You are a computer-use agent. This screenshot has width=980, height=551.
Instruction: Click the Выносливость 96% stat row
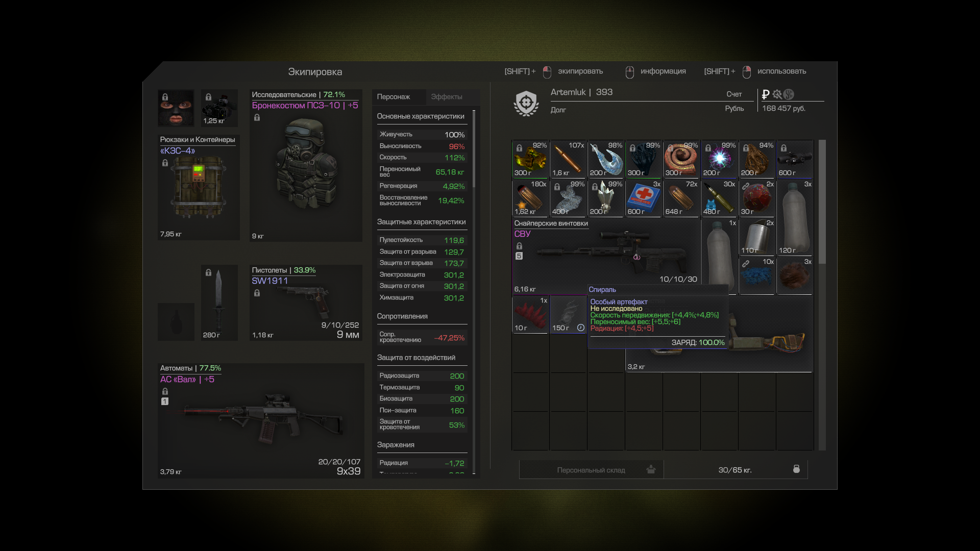(422, 146)
